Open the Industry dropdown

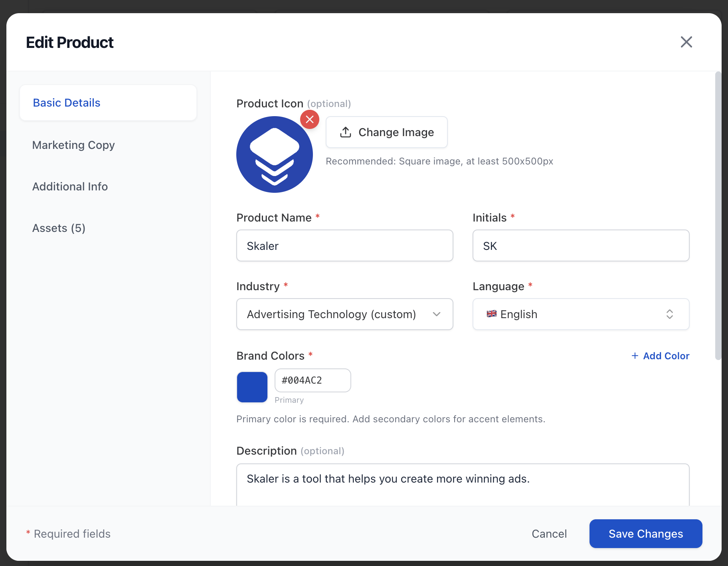pos(345,314)
